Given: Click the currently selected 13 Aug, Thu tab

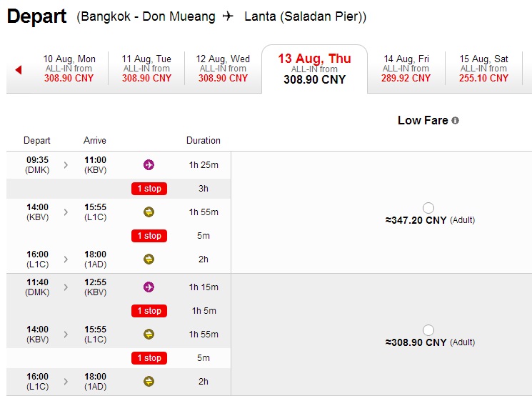Looking at the screenshot, I should (314, 69).
